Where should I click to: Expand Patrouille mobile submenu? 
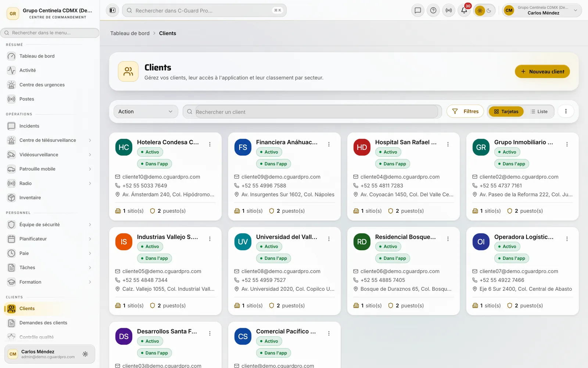coord(90,169)
